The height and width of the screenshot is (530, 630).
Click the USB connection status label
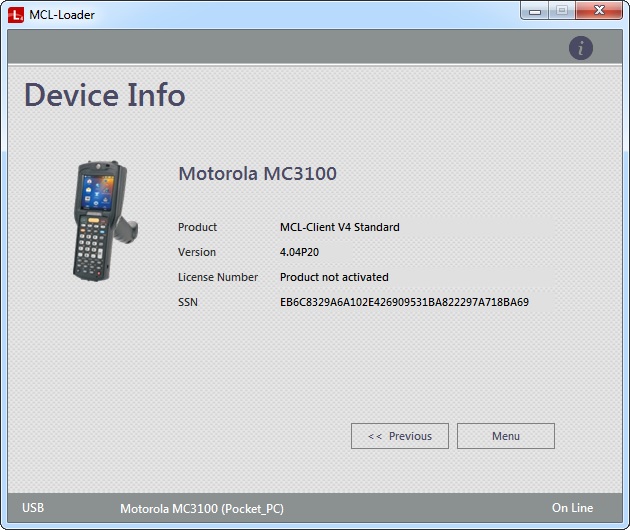pyautogui.click(x=33, y=508)
